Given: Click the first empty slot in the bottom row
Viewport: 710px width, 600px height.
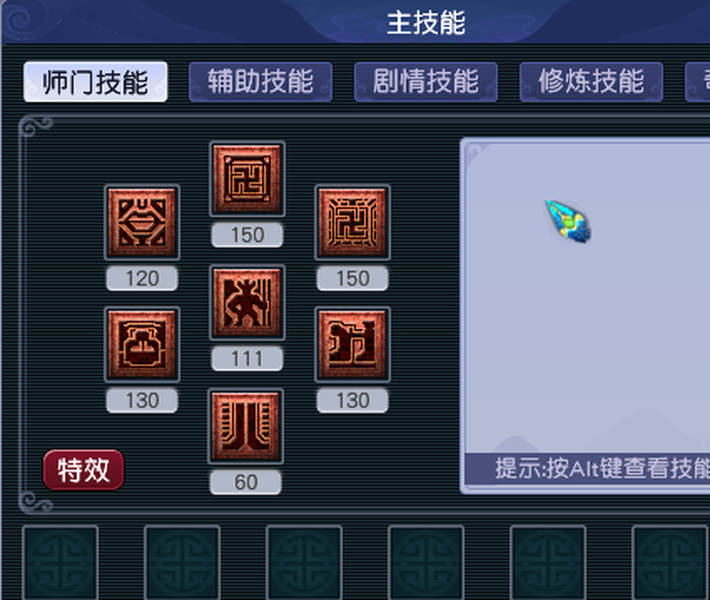Looking at the screenshot, I should click(60, 563).
